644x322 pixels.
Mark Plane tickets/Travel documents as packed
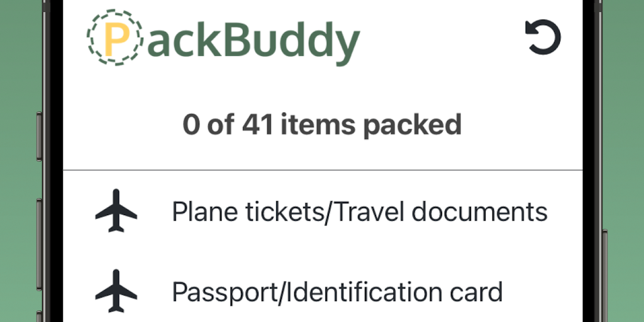point(359,212)
